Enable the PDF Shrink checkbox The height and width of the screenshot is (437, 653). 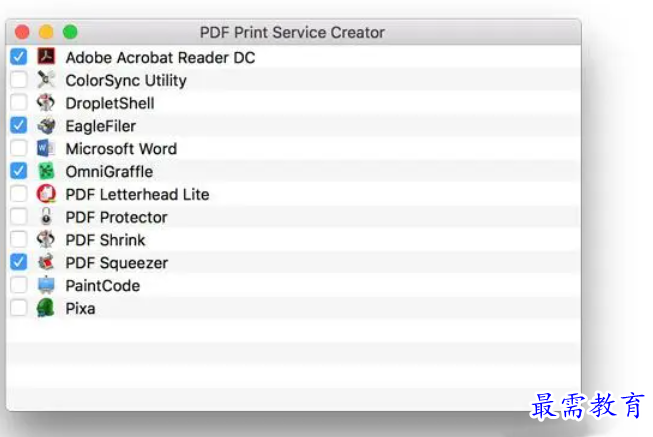[x=19, y=239]
